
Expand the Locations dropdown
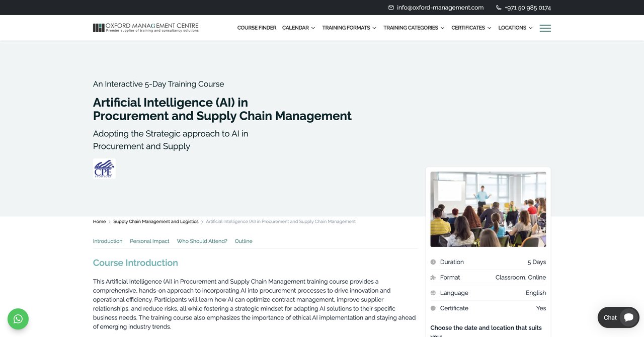515,28
